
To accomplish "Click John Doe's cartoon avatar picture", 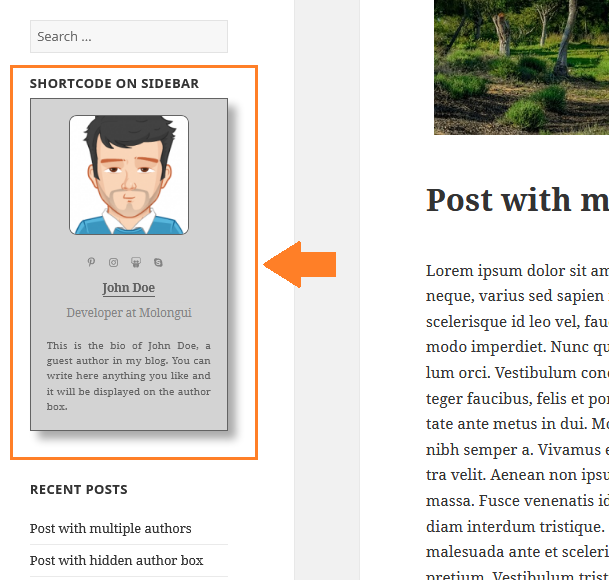I will pyautogui.click(x=129, y=175).
